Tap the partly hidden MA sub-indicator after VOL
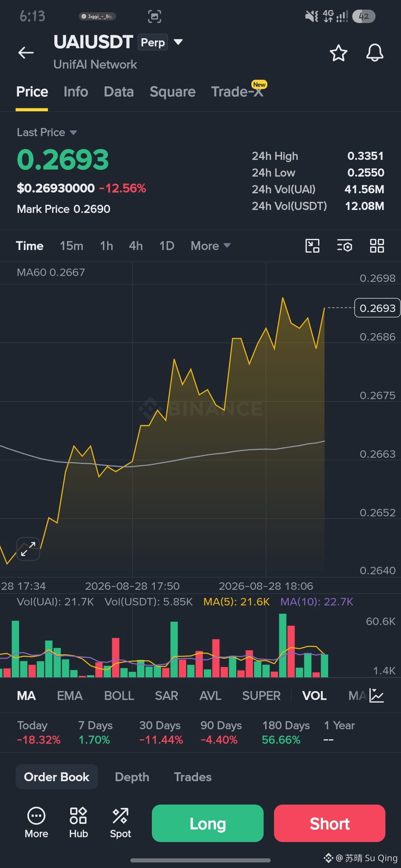Screen dimensions: 401x868 [357, 696]
